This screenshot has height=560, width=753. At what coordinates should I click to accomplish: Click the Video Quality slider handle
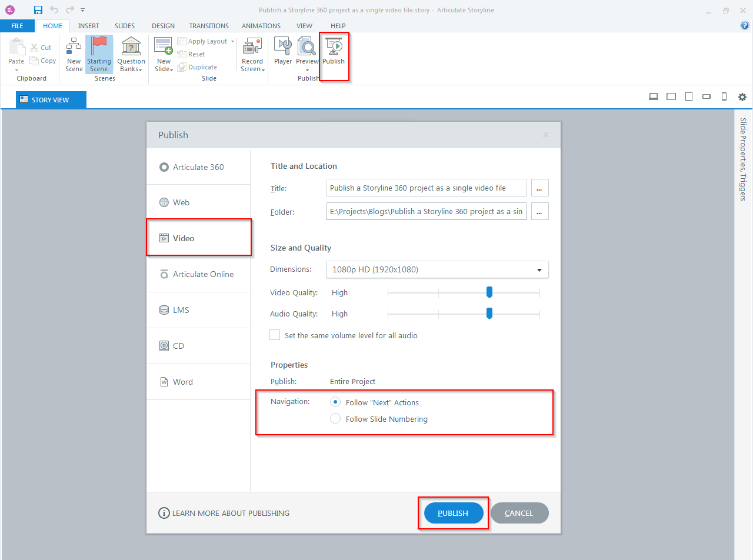[489, 292]
